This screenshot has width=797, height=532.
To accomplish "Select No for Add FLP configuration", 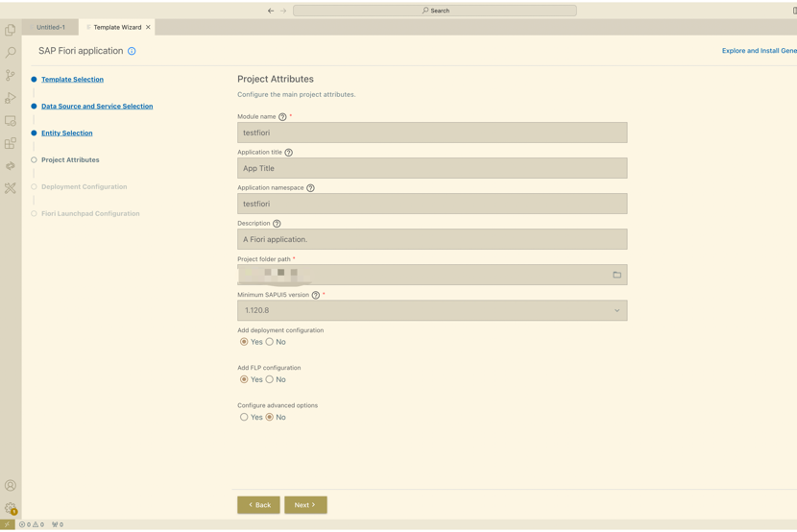I will tap(270, 379).
